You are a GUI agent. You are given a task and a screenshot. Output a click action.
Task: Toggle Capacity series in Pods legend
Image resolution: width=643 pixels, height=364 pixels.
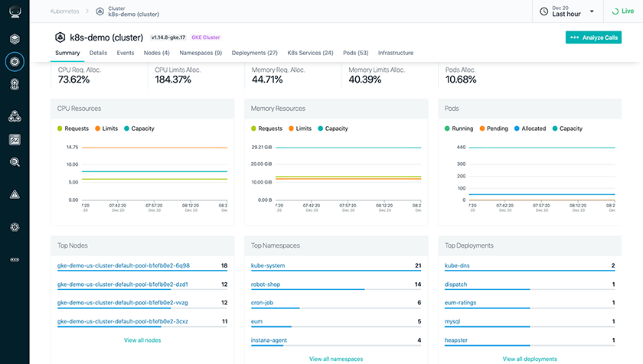pos(567,128)
